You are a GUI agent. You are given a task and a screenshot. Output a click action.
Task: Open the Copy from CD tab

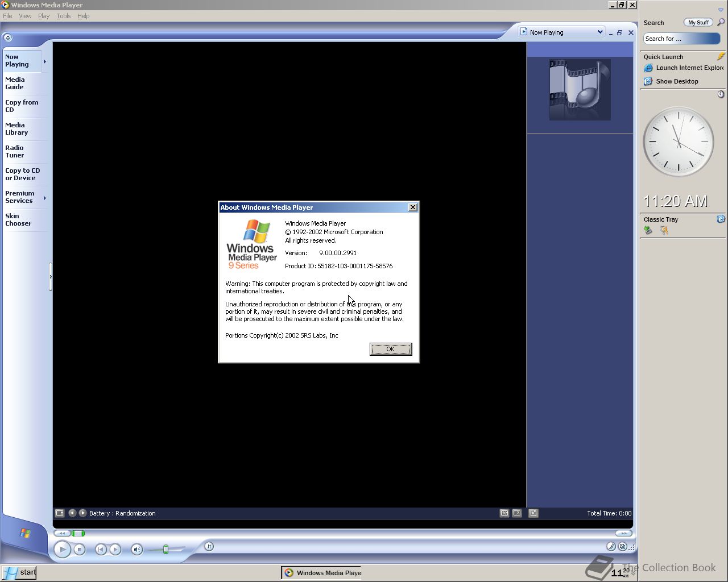coord(25,106)
